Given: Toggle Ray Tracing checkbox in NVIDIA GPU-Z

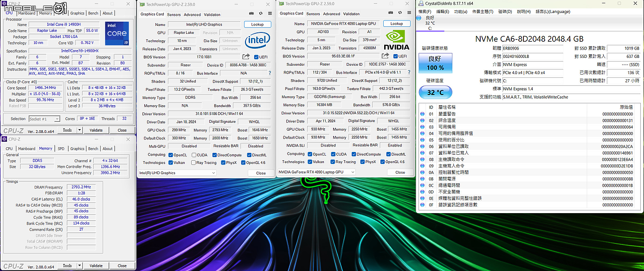Looking at the screenshot, I should click(332, 162).
